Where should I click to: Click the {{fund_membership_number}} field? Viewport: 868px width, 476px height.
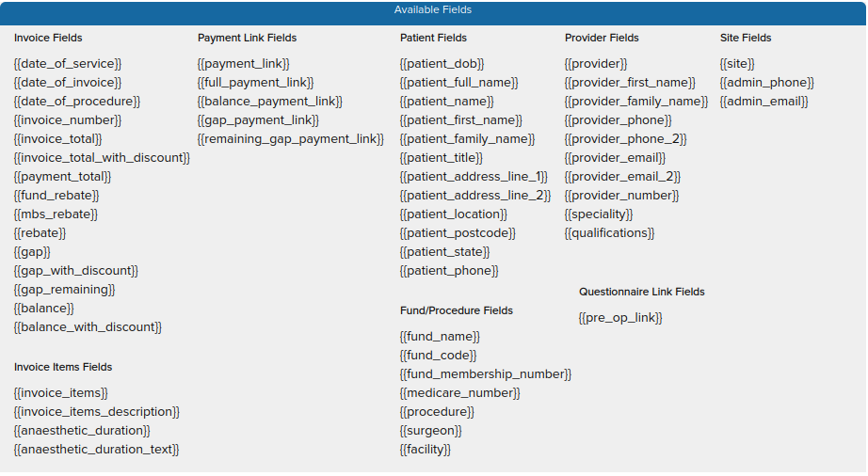[x=485, y=374]
